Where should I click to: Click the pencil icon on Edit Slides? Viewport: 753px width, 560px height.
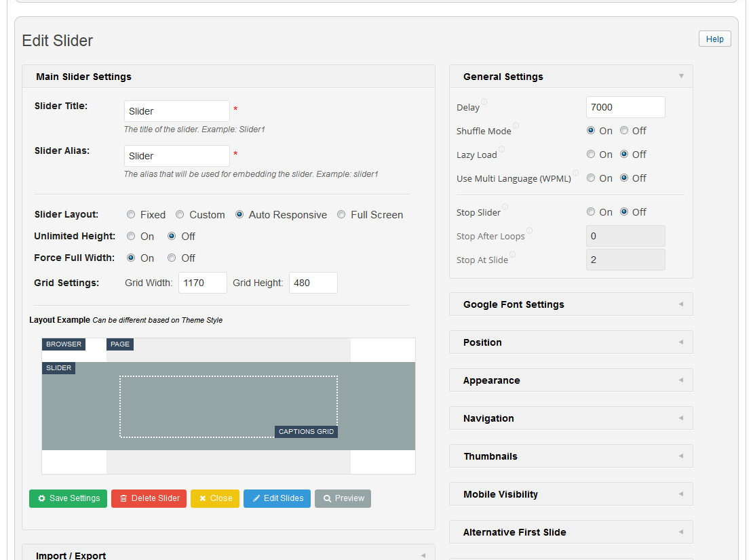(256, 498)
